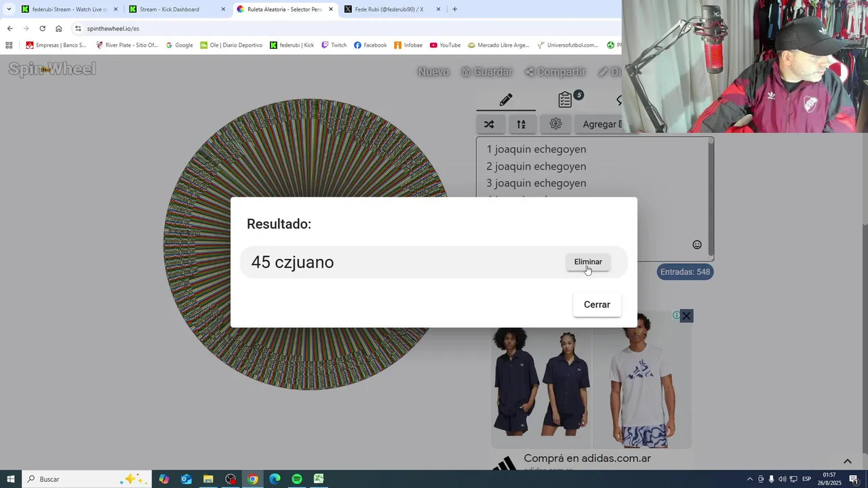View site information icon

click(x=78, y=28)
